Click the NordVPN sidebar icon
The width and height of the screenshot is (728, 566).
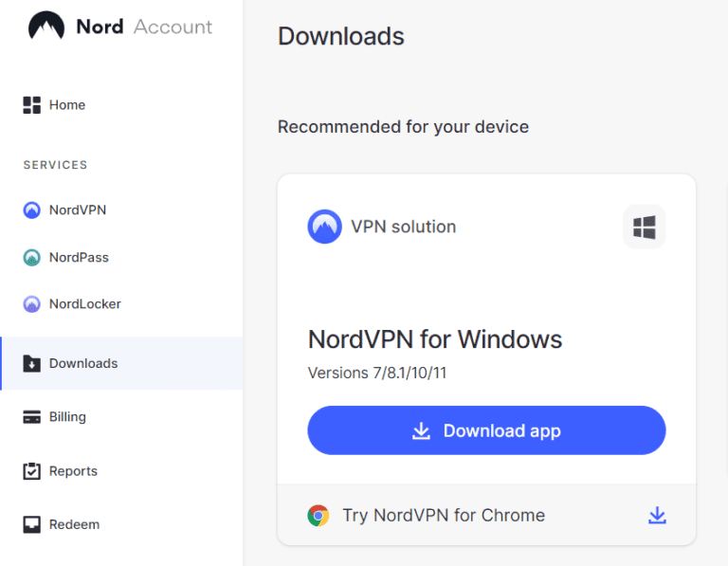(x=32, y=210)
